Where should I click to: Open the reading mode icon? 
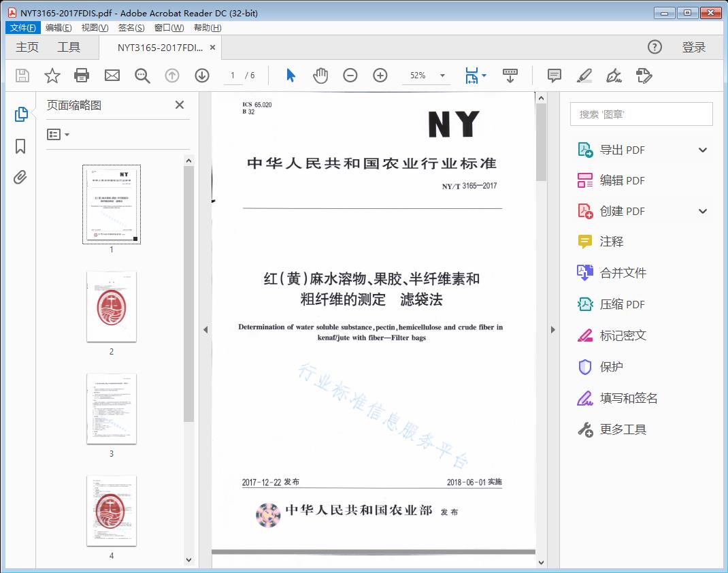pyautogui.click(x=510, y=76)
